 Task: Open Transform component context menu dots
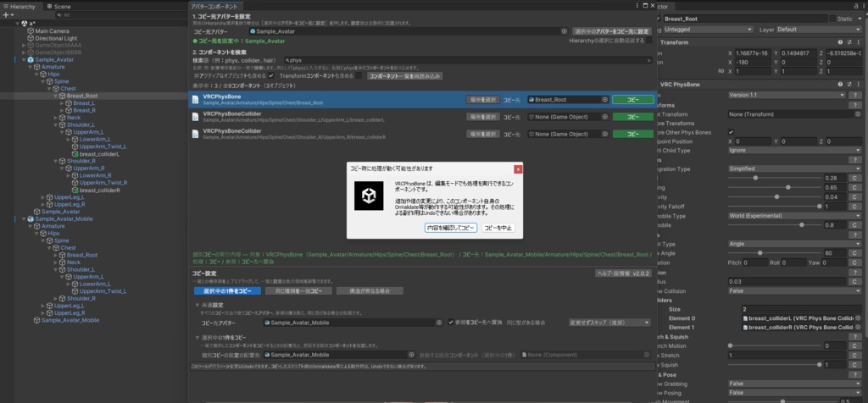click(x=858, y=42)
